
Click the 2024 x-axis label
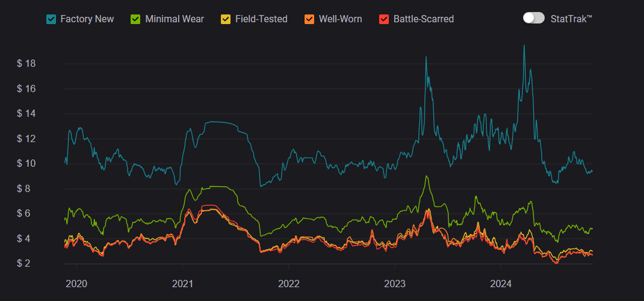pyautogui.click(x=501, y=284)
